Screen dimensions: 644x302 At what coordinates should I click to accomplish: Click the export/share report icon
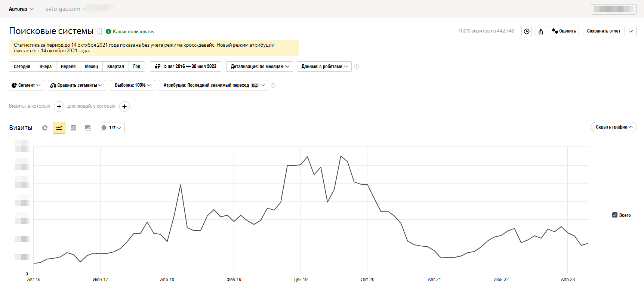(541, 31)
